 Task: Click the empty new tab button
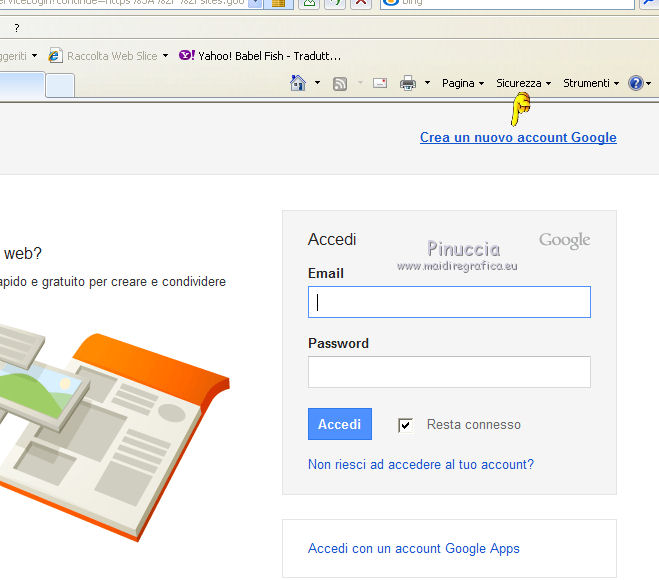pyautogui.click(x=60, y=85)
